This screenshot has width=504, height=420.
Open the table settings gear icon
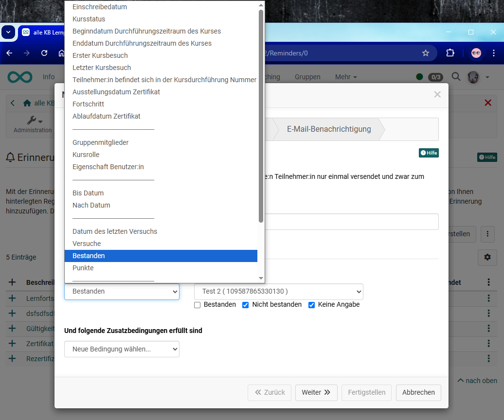(487, 258)
